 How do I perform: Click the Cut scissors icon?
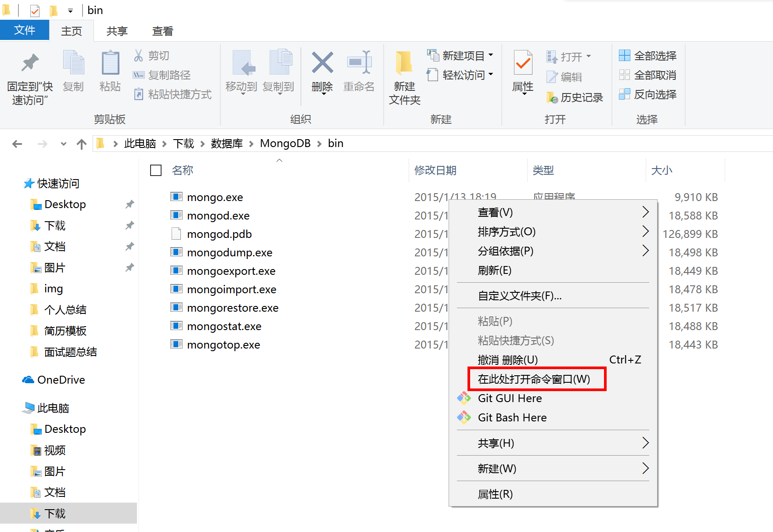click(138, 55)
